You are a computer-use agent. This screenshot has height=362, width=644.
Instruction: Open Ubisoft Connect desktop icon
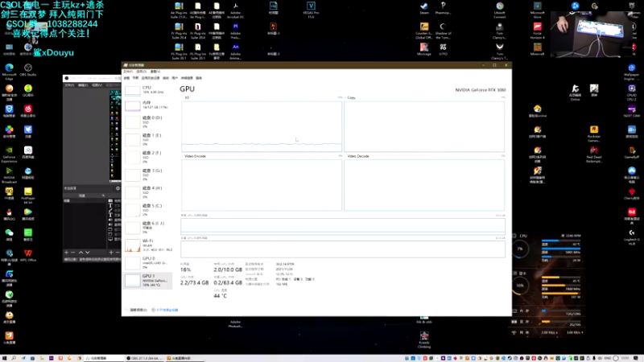pos(499,10)
